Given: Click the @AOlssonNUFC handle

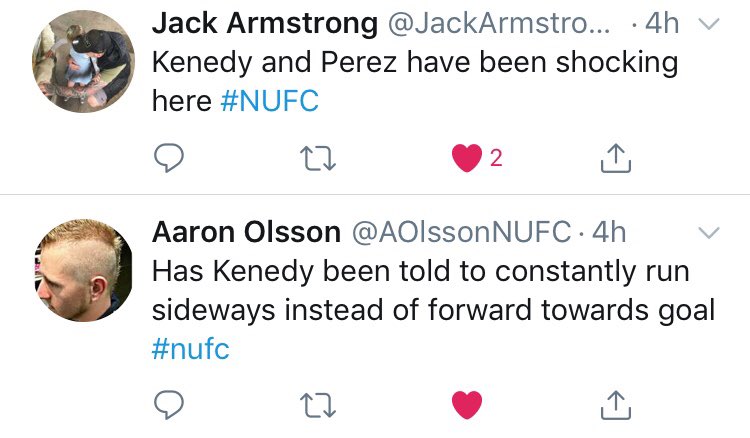Looking at the screenshot, I should (x=462, y=232).
